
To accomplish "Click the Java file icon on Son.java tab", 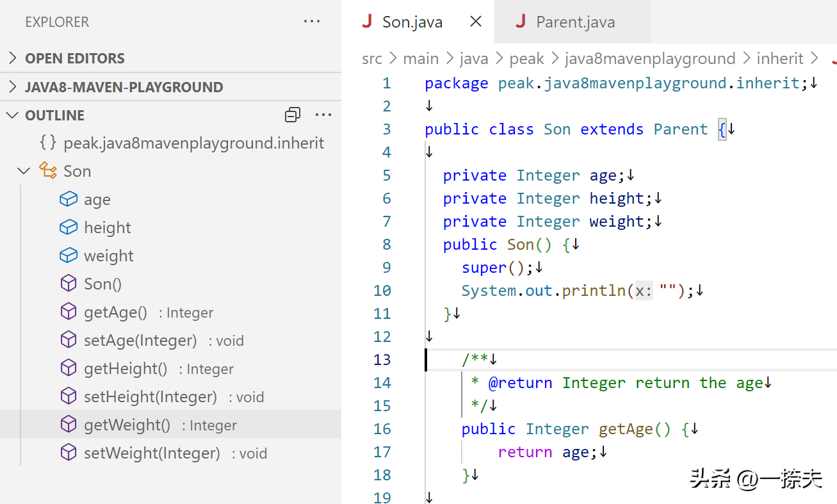I will 366,21.
